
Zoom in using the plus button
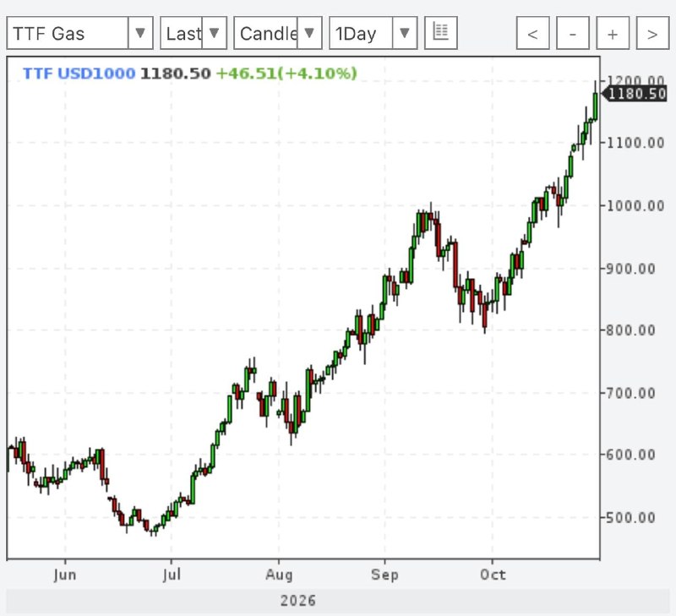pyautogui.click(x=613, y=33)
